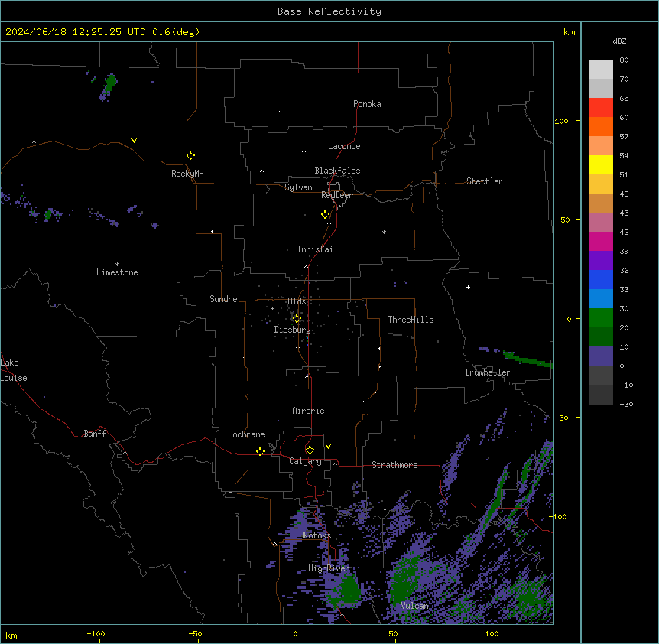Click the HighRiver label

(x=329, y=568)
